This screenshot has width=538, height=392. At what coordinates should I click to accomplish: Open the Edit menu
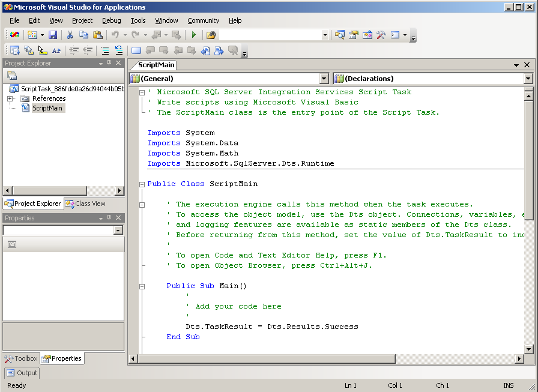pyautogui.click(x=34, y=20)
